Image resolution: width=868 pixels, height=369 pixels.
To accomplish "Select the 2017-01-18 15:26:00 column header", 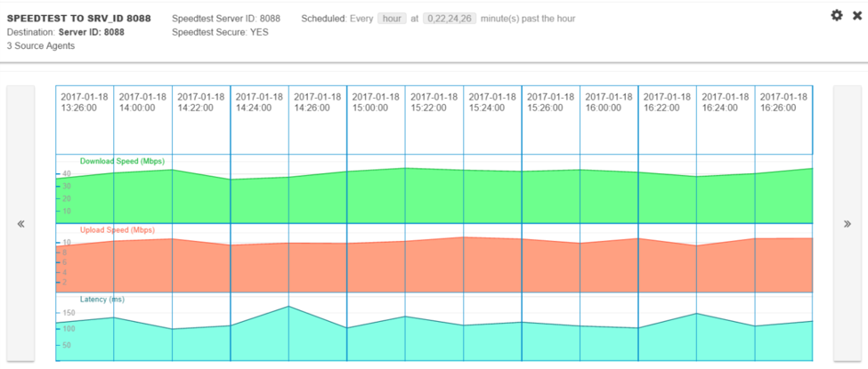I will point(551,119).
